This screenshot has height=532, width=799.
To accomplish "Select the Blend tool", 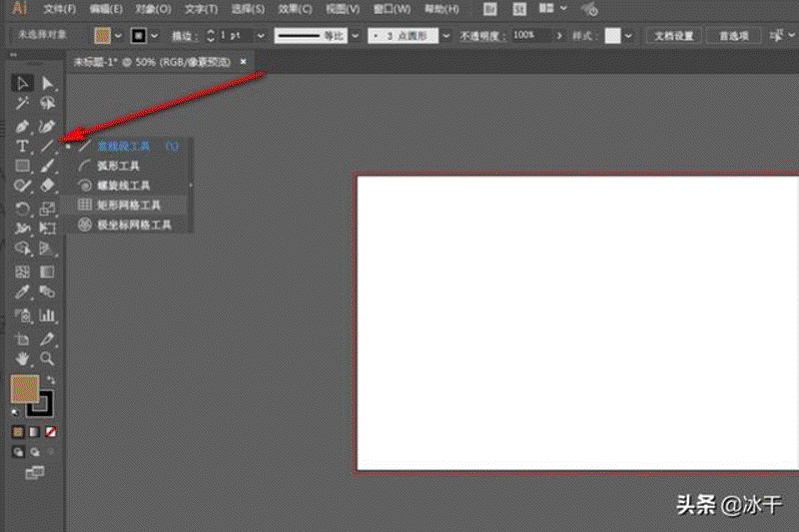I will [x=47, y=291].
